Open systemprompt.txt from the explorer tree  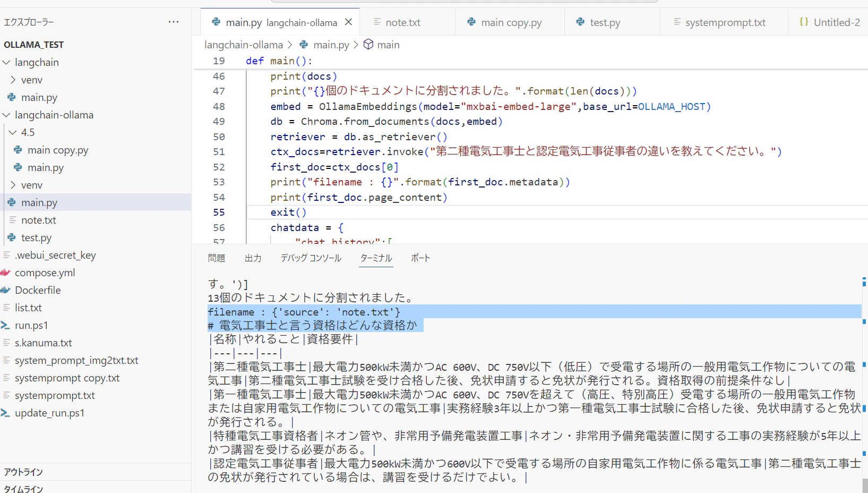[x=55, y=395]
